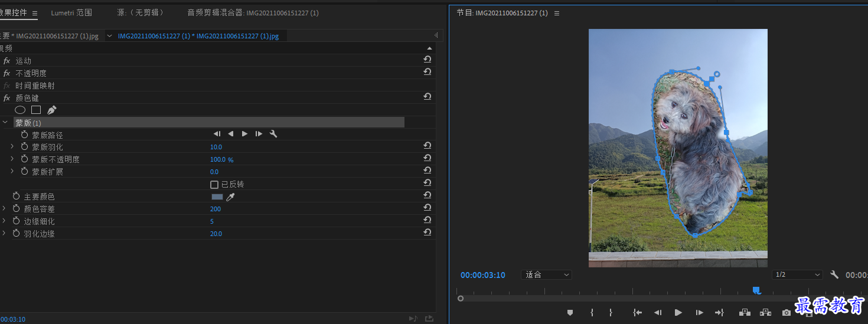Toggle the 颜色键 fx effect on/off
The image size is (868, 324).
(7, 98)
